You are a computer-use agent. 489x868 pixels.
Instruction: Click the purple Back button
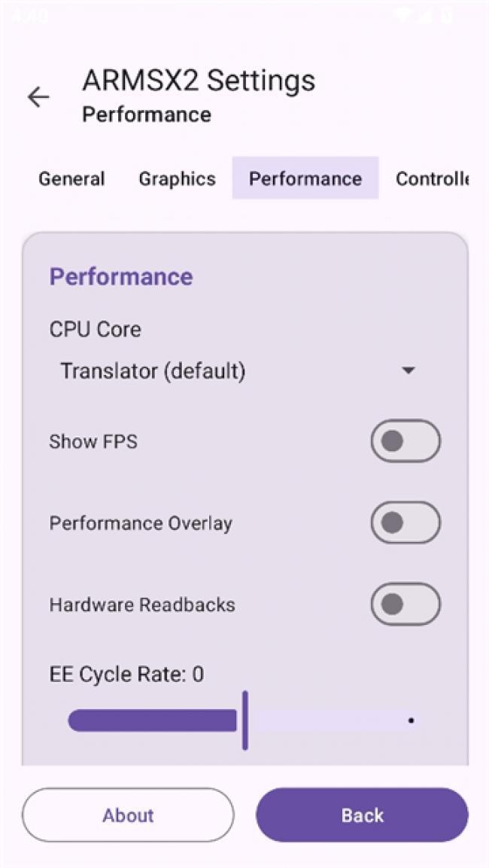[x=362, y=815]
